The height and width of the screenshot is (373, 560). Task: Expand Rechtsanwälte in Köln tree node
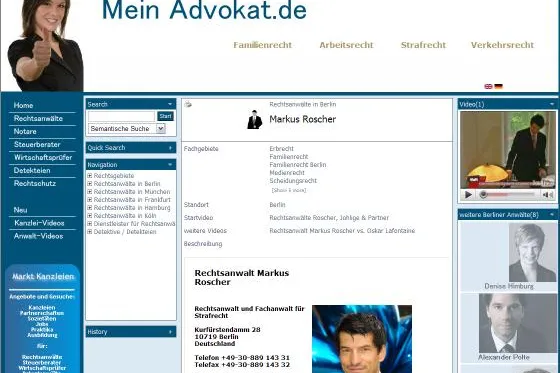coord(90,215)
